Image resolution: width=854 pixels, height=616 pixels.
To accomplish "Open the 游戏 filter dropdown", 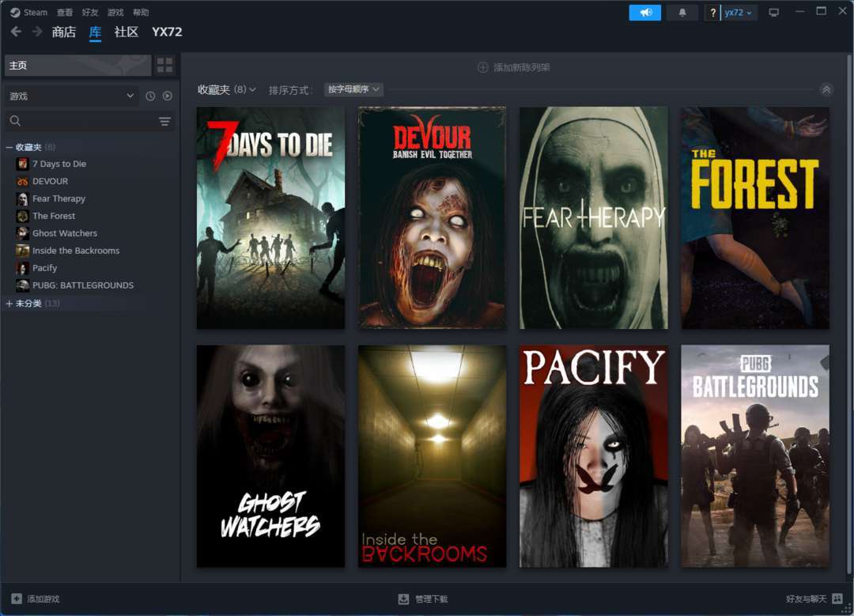I will pos(71,96).
